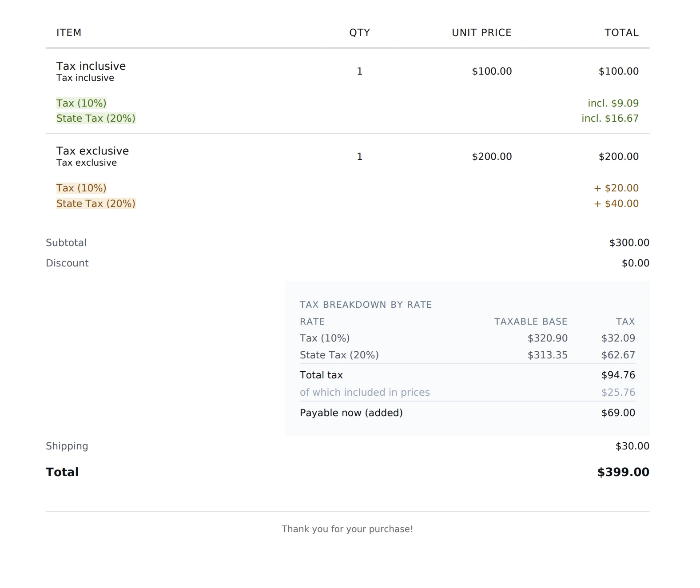Click 'of which included in prices' text
The image size is (700, 588).
click(x=365, y=392)
